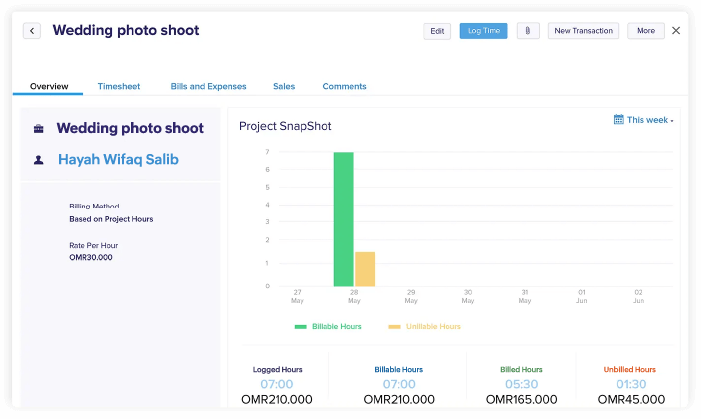Image resolution: width=701 pixels, height=419 pixels.
Task: Click the customer person icon
Action: coord(39,160)
